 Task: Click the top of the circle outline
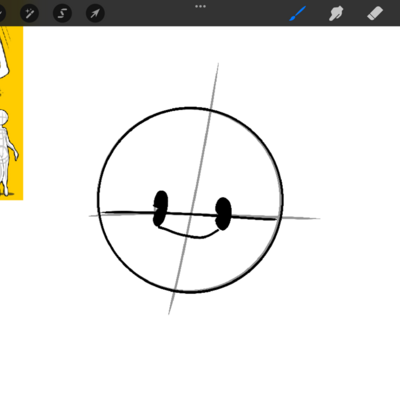pyautogui.click(x=190, y=108)
